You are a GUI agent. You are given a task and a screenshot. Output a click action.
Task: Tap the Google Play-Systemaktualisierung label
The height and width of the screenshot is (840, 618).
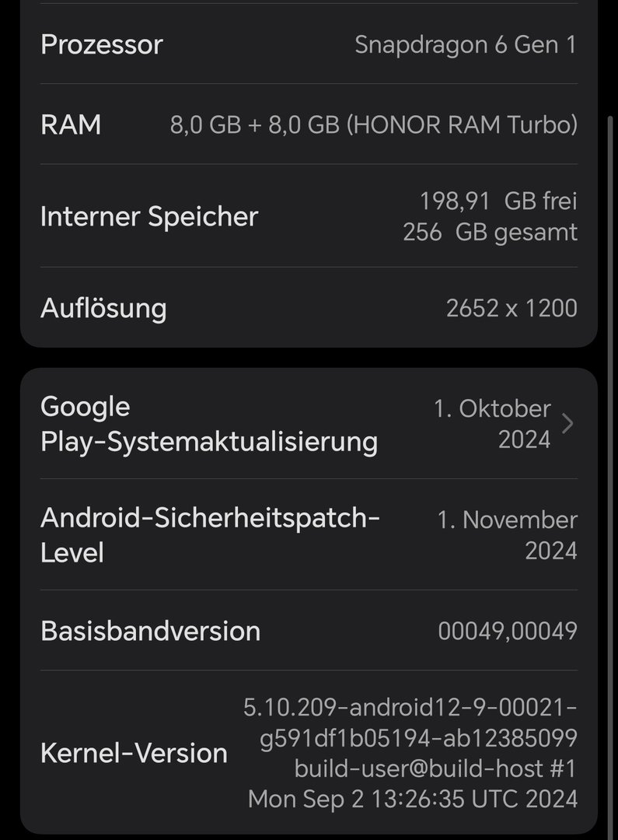click(208, 424)
